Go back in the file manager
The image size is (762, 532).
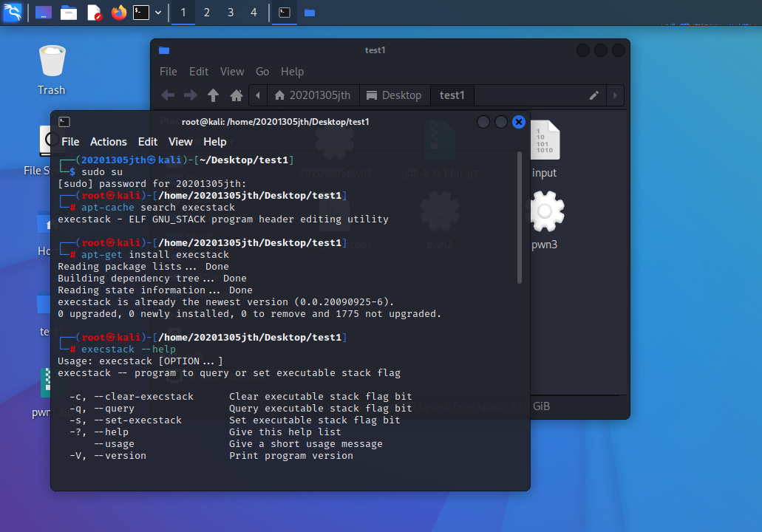[x=168, y=95]
